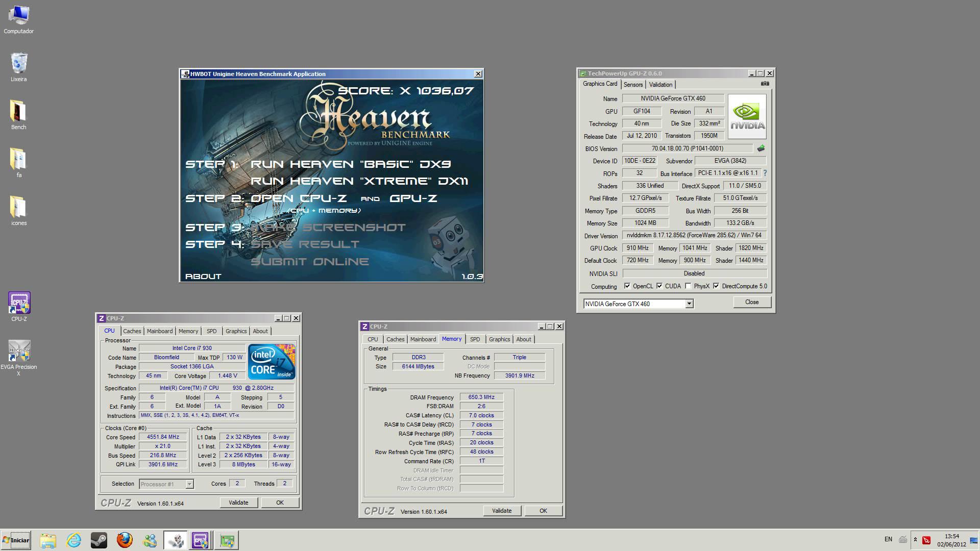Open Memory tab in left CPU-Z window

188,331
